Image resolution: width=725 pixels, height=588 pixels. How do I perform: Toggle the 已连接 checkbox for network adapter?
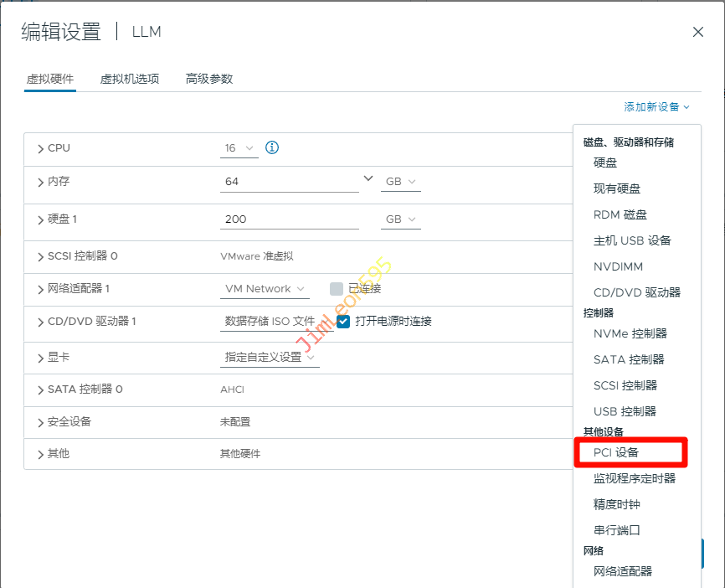pyautogui.click(x=337, y=289)
